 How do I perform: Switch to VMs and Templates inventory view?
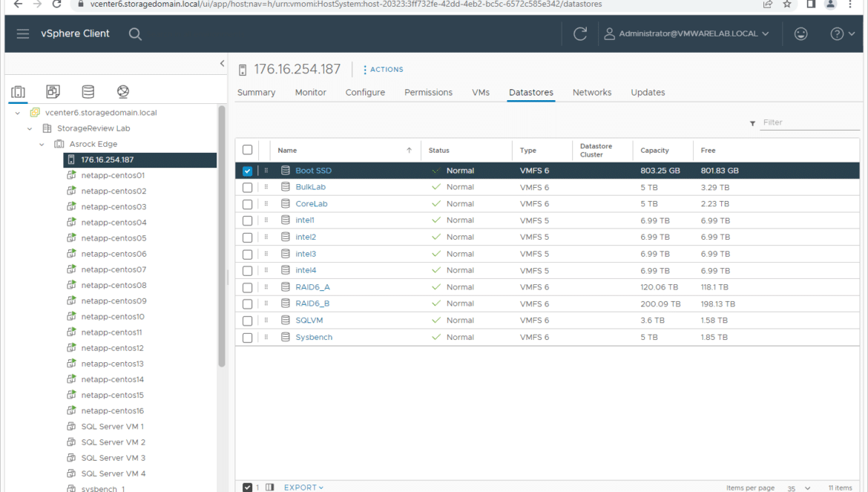[x=53, y=91]
